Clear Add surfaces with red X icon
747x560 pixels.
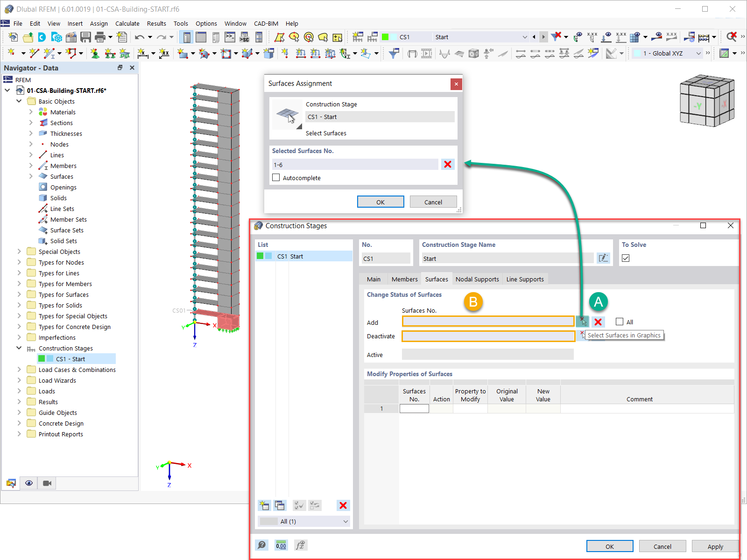[598, 322]
